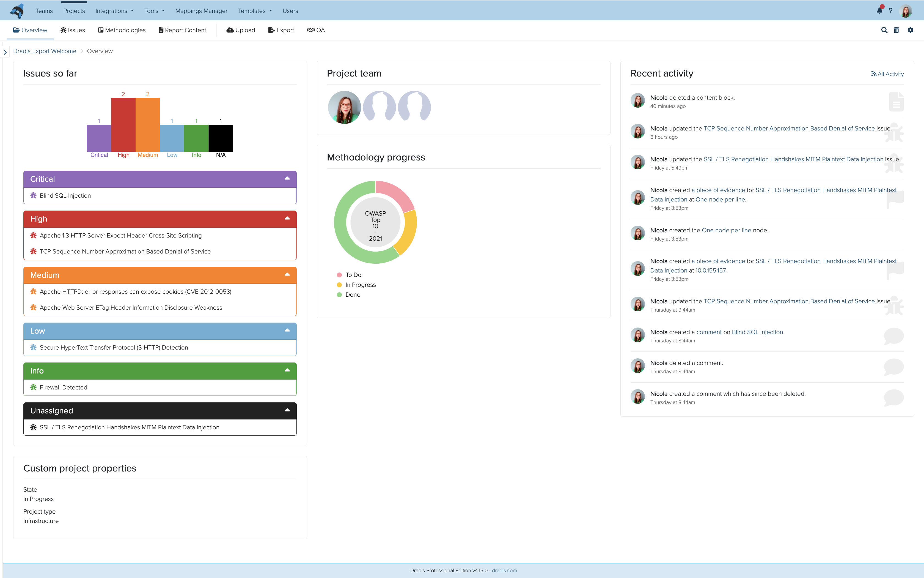The image size is (924, 578).
Task: Switch to the Methodologies tab
Action: tap(122, 30)
